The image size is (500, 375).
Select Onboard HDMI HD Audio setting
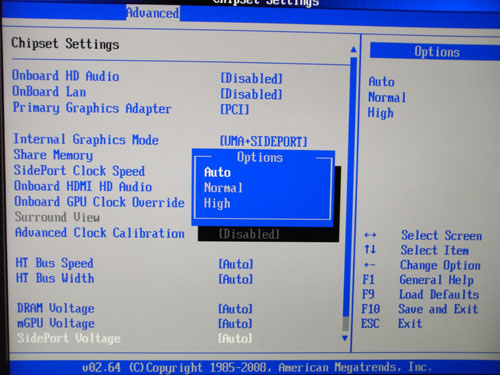point(83,186)
